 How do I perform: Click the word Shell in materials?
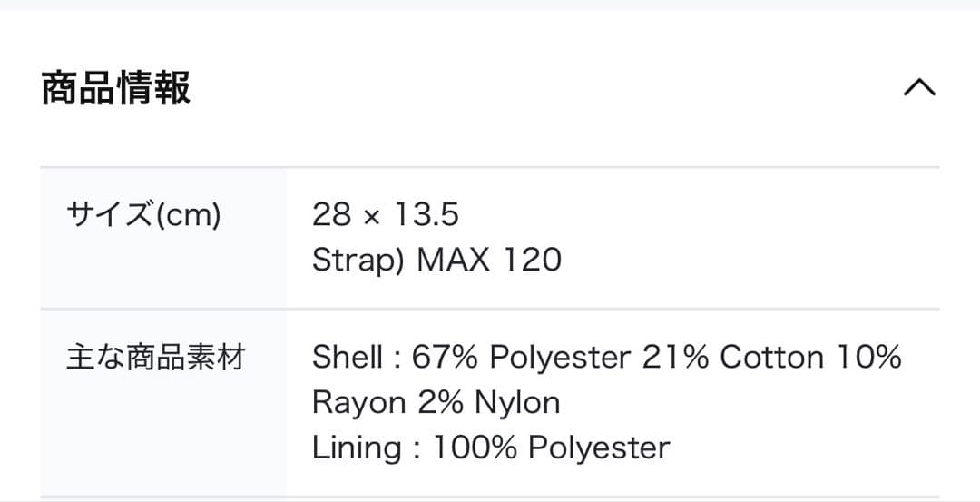pyautogui.click(x=347, y=358)
